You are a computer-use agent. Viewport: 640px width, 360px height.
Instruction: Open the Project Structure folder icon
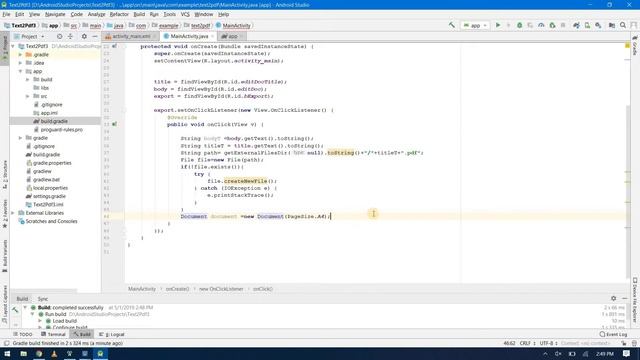point(612,25)
